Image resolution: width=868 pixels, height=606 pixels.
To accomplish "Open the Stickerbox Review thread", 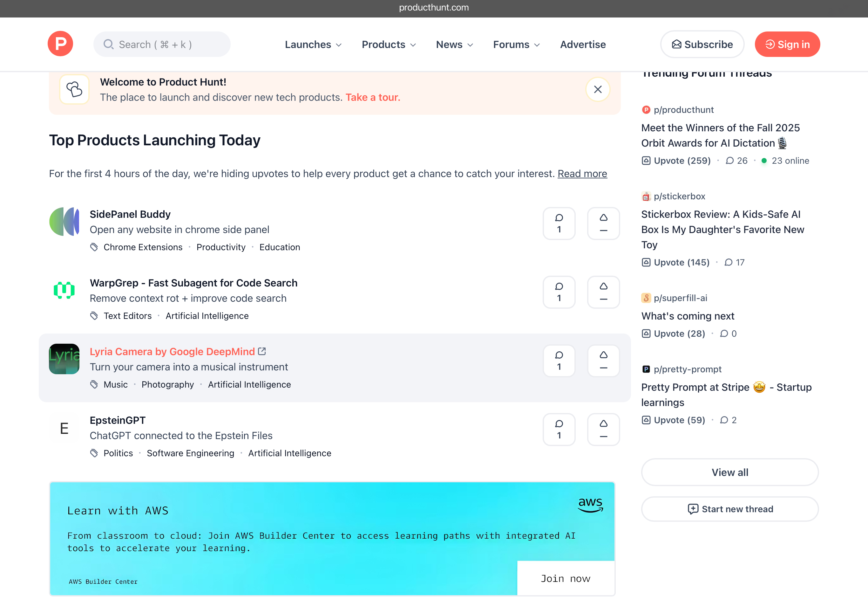I will point(722,230).
